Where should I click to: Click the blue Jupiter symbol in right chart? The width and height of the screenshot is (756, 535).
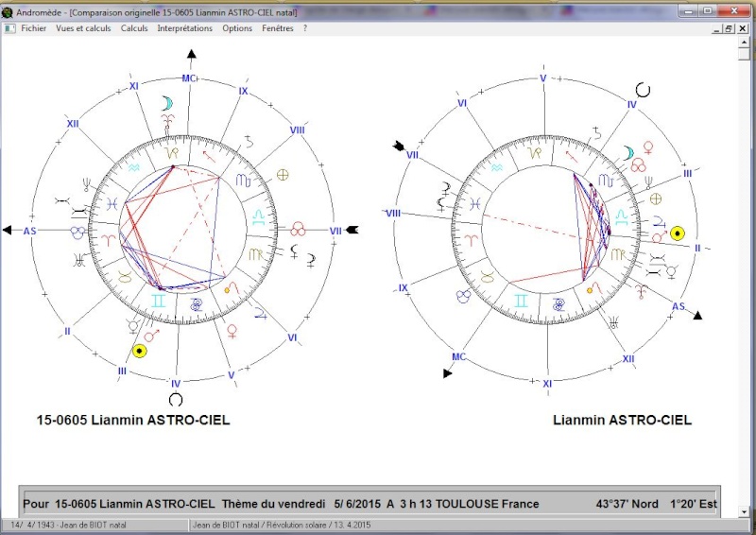tap(659, 222)
